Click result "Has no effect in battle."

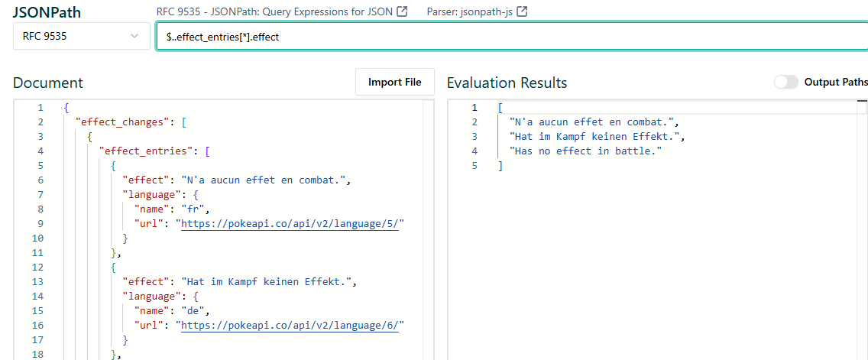click(586, 151)
